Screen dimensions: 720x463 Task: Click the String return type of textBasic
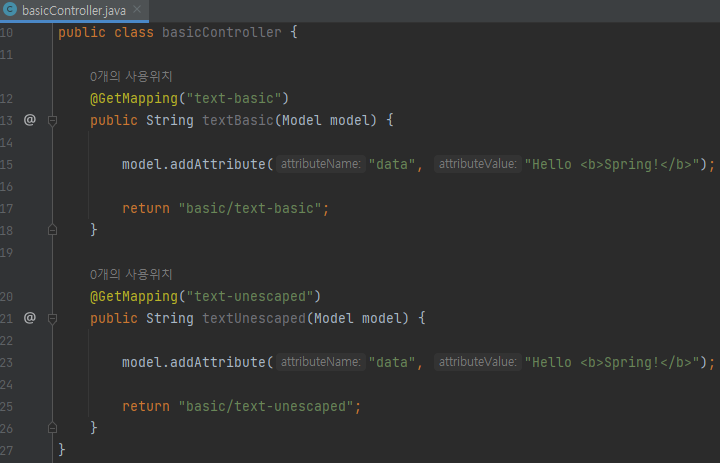[169, 120]
